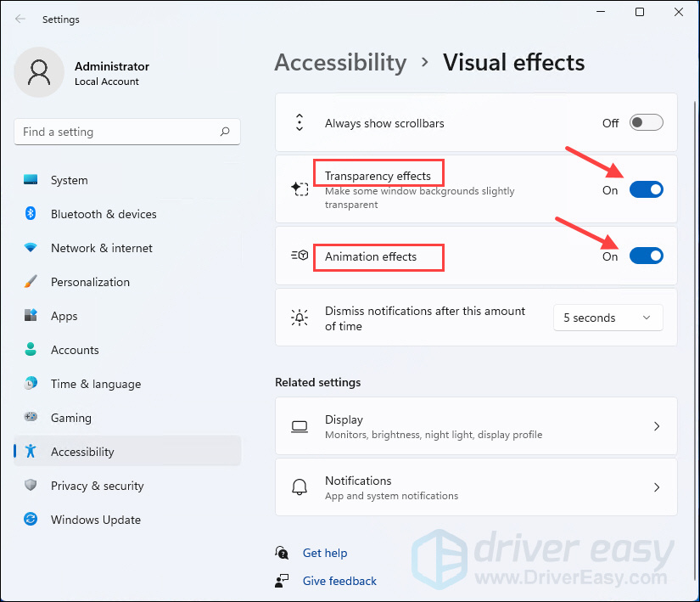Open System settings category

click(x=127, y=180)
